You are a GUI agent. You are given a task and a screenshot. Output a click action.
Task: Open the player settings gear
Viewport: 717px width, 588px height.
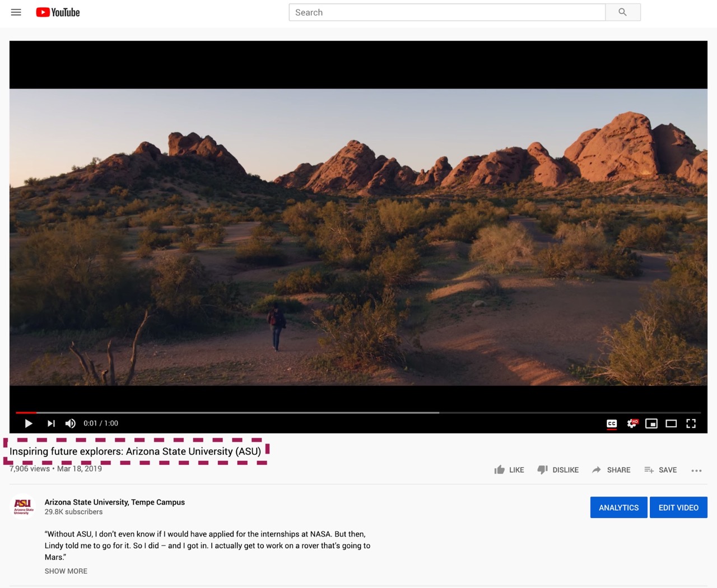632,423
